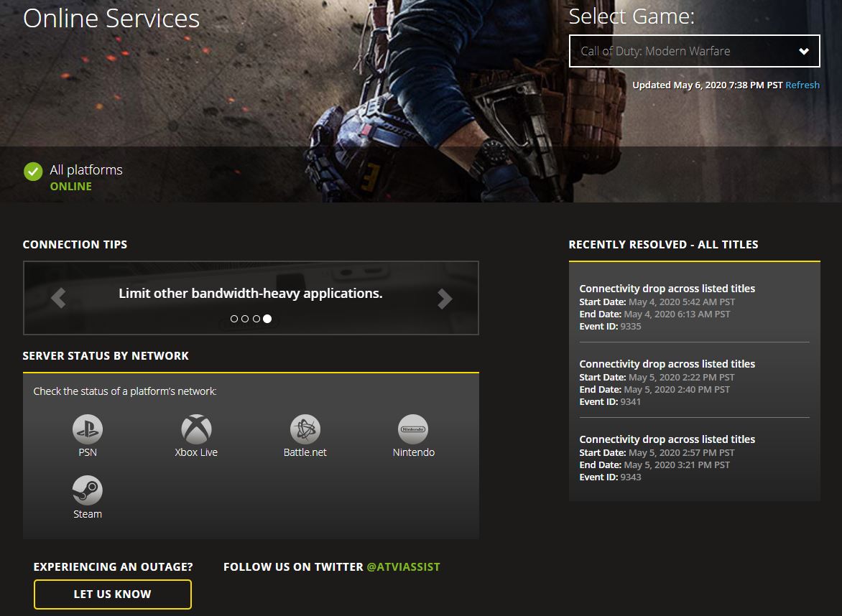Viewport: 842px width, 616px height.
Task: Click the ONLINE status label
Action: click(x=71, y=186)
